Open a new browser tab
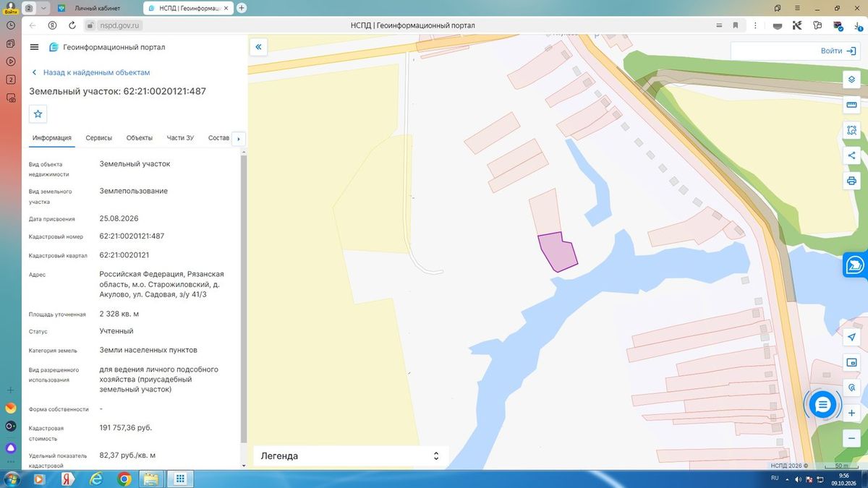This screenshot has height=488, width=868. click(x=242, y=8)
